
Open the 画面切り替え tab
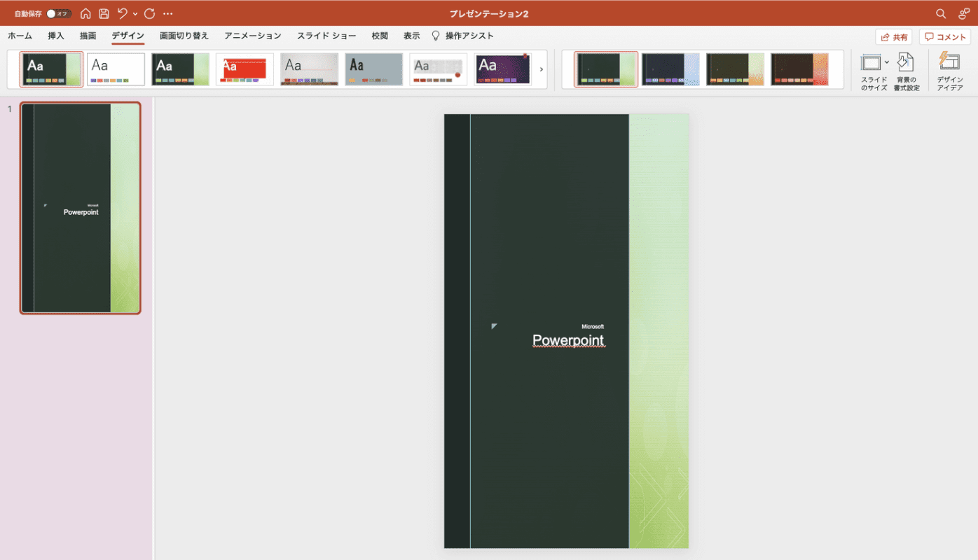(x=184, y=36)
